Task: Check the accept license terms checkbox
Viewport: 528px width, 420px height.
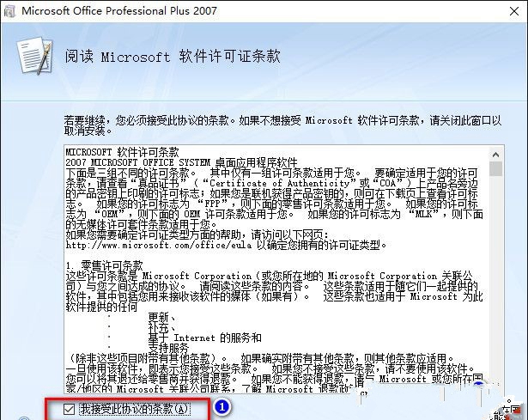Action: 69,409
